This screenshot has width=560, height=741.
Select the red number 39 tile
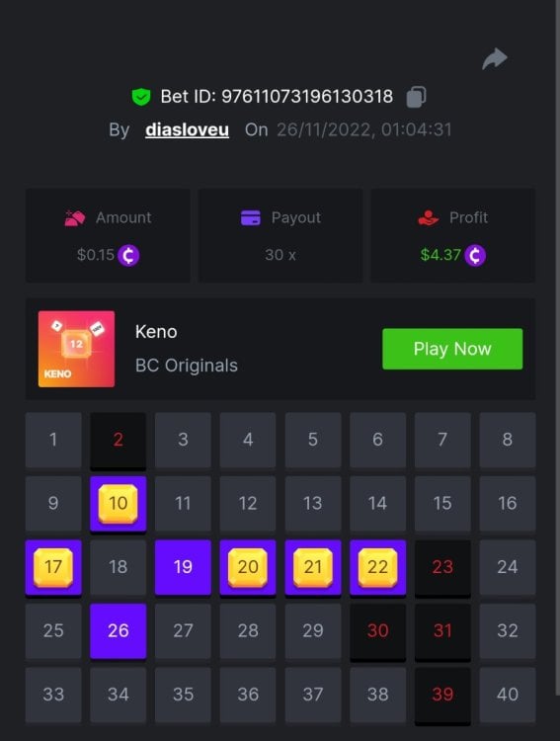[442, 696]
